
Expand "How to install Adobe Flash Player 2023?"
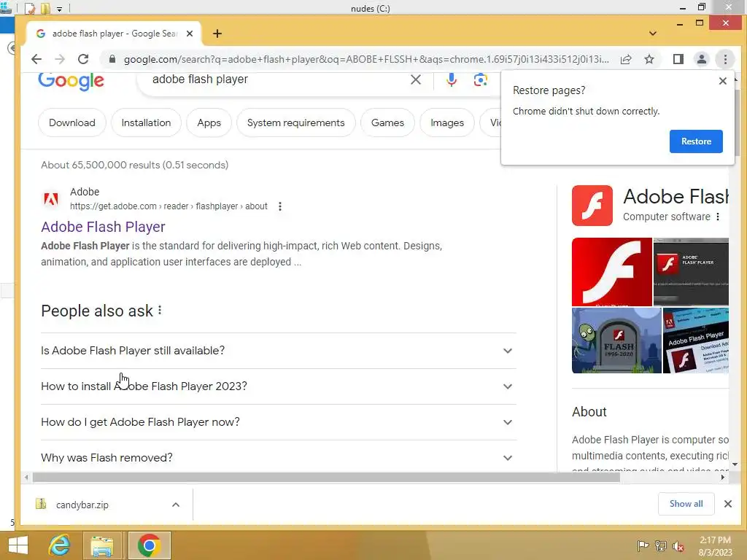point(279,386)
